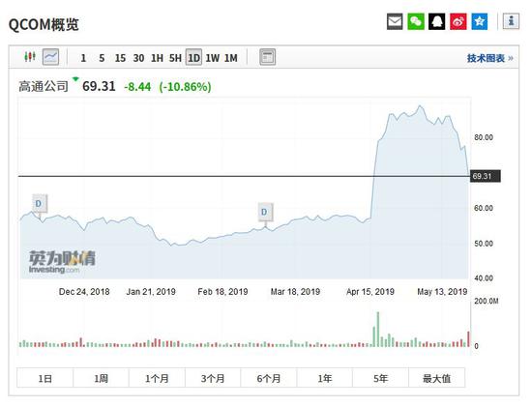This screenshot has height=407, width=532.
Task: Add to favorites with blue star icon
Action: click(x=480, y=21)
